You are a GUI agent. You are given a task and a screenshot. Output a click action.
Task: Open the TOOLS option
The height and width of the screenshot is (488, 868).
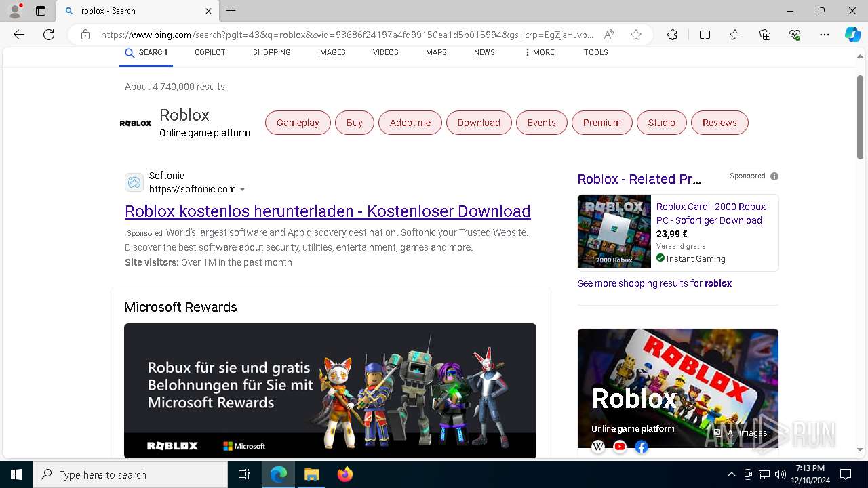pyautogui.click(x=595, y=53)
